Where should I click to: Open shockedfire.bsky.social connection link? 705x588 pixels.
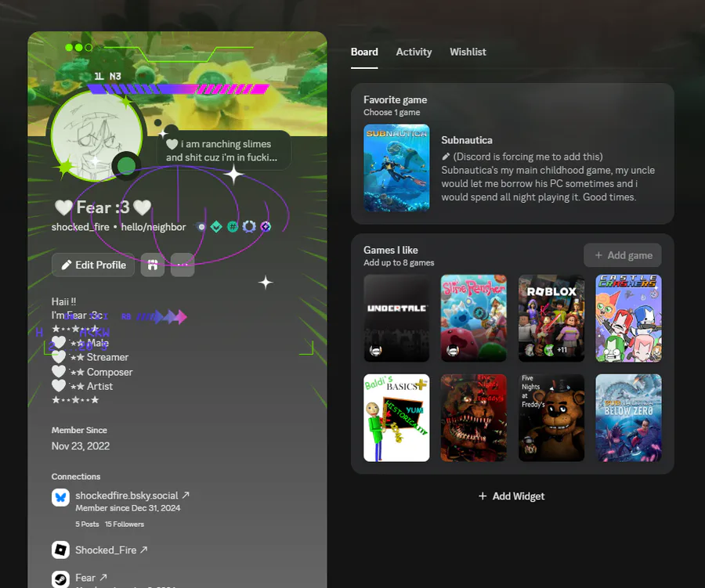(132, 496)
